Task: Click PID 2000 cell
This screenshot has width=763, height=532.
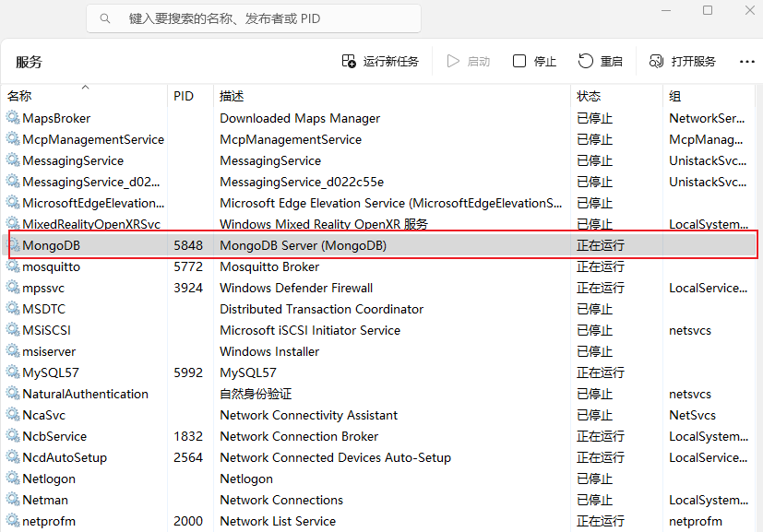Action: tap(188, 521)
